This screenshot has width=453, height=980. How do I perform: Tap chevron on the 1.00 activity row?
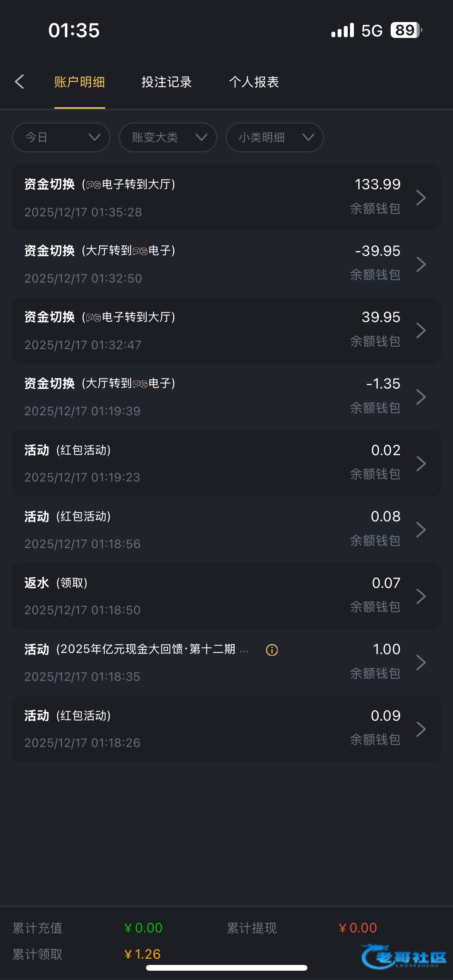click(x=421, y=663)
